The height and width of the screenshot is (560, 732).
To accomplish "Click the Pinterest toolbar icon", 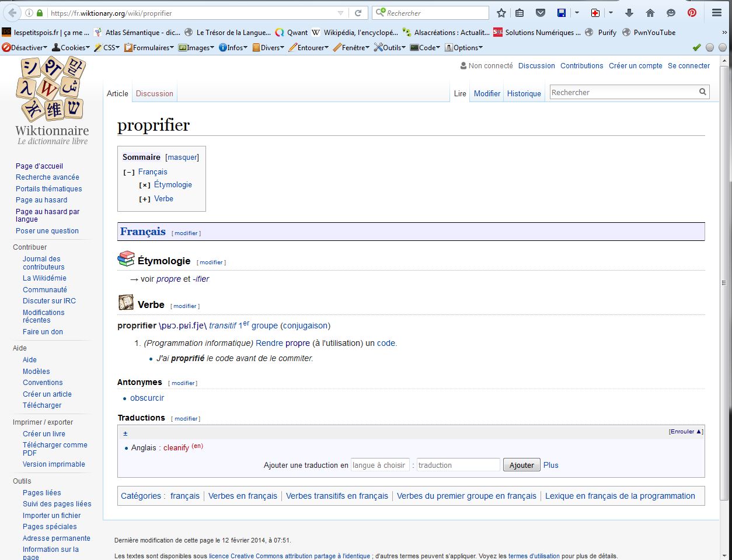I will pyautogui.click(x=692, y=13).
